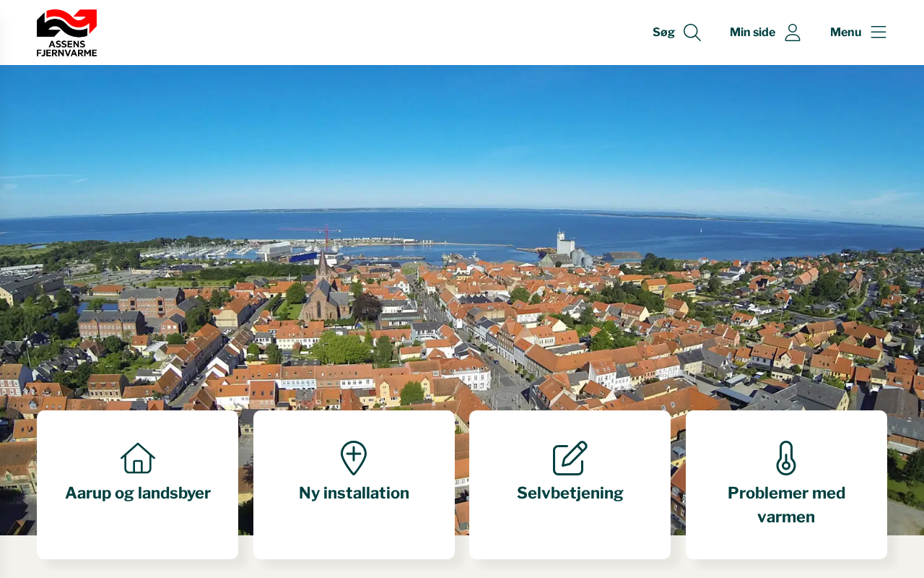Screen dimensions: 924x578
Task: Click the map pin plus icon
Action: click(354, 458)
